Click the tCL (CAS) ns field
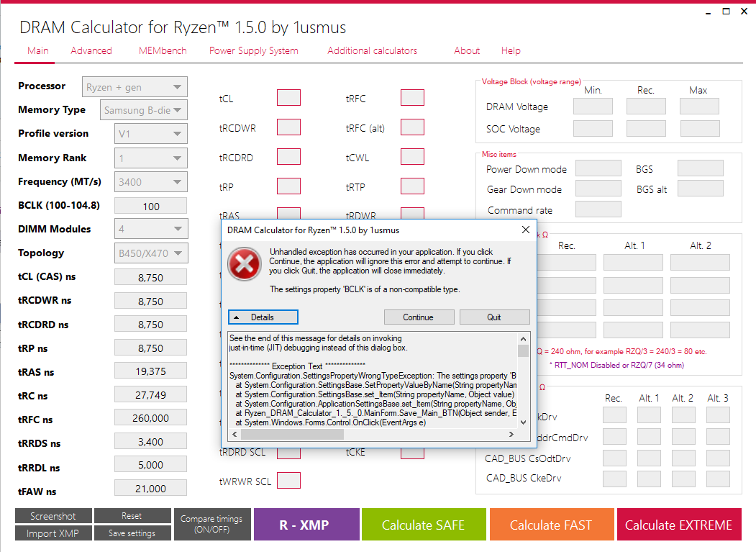Screen dimensions: 756x552 pyautogui.click(x=150, y=277)
